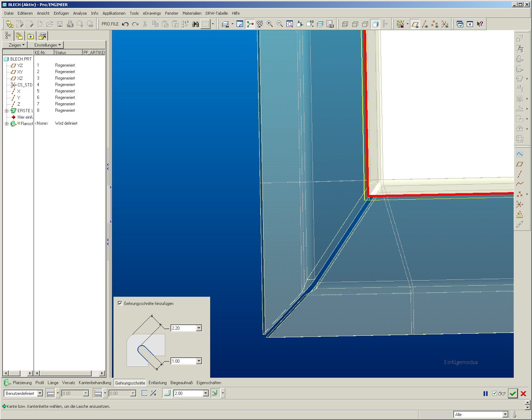Click the PRO.FILE toolbar button

pyautogui.click(x=110, y=24)
